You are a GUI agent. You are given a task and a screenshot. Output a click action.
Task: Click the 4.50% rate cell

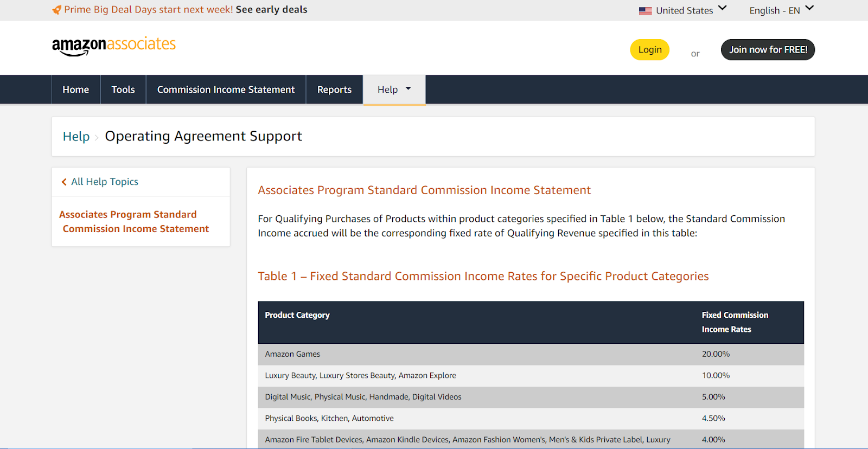point(713,419)
